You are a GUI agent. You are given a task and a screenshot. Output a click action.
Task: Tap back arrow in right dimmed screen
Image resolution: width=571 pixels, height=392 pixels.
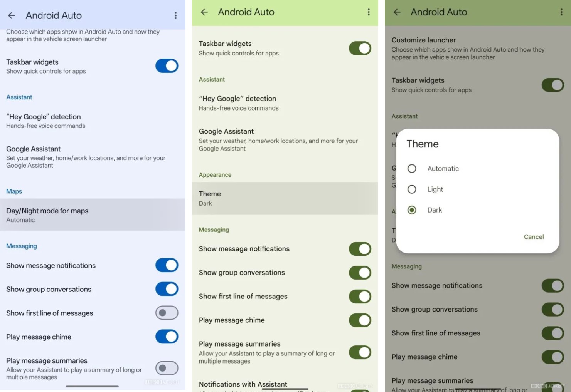coord(397,12)
